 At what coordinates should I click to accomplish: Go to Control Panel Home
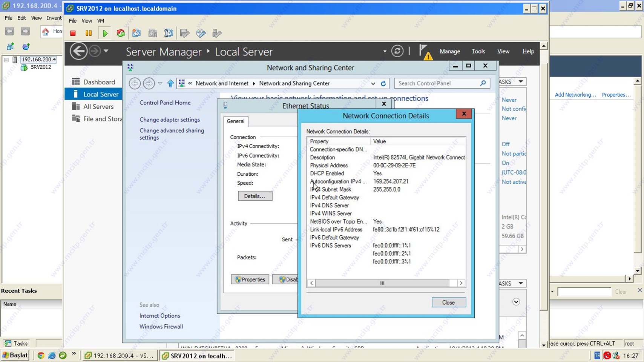[x=165, y=103]
